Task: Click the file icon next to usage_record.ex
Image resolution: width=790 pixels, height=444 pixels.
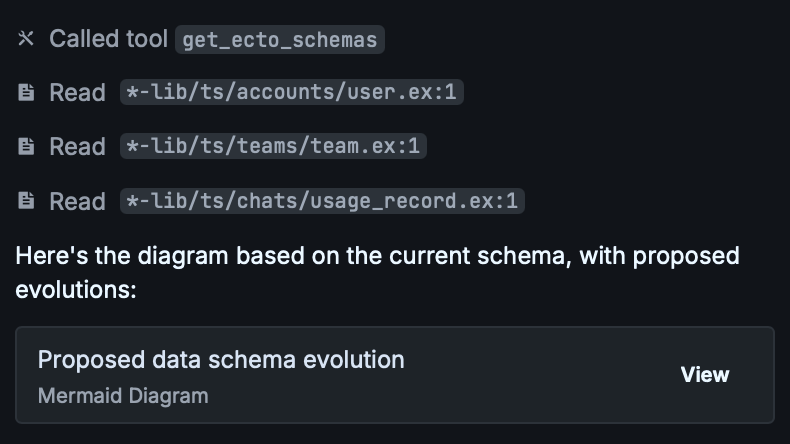Action: pos(26,201)
